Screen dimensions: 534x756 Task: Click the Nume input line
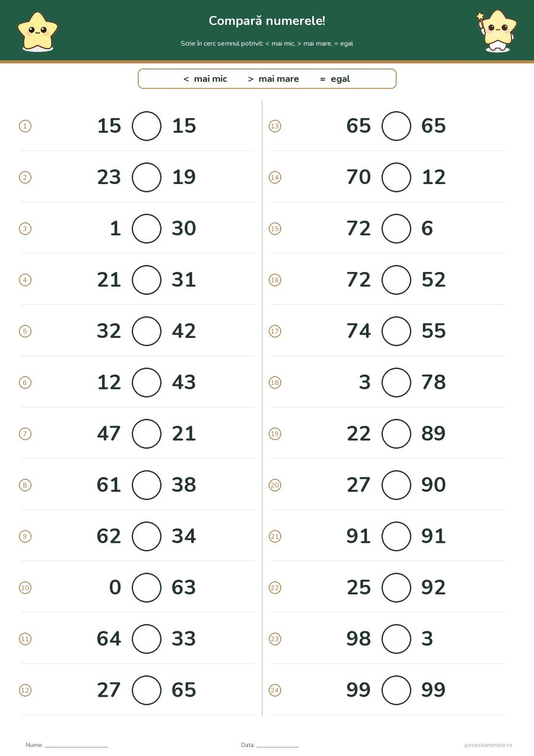(x=77, y=745)
